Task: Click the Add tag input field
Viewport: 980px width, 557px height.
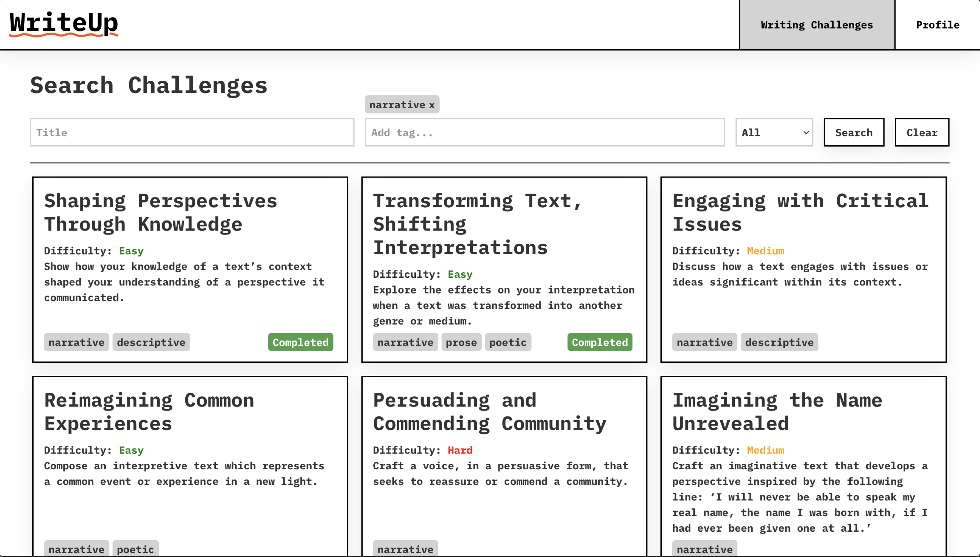Action: [x=544, y=132]
